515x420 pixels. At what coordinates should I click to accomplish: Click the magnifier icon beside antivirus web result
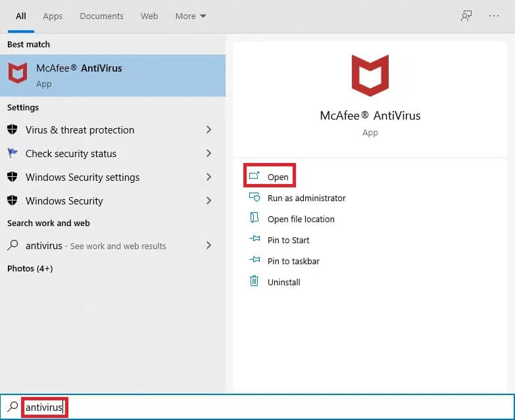point(12,245)
